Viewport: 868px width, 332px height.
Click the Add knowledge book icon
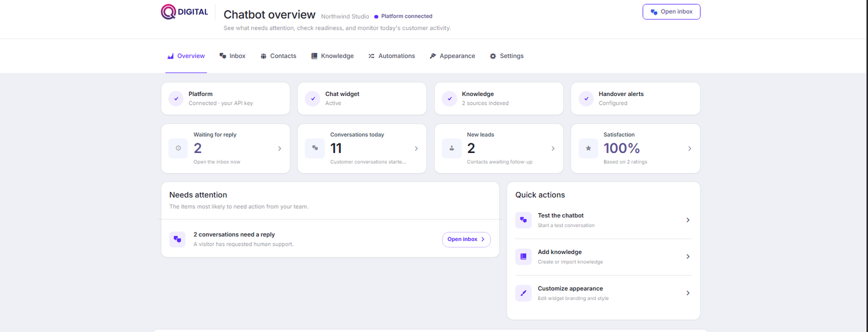[x=524, y=257]
